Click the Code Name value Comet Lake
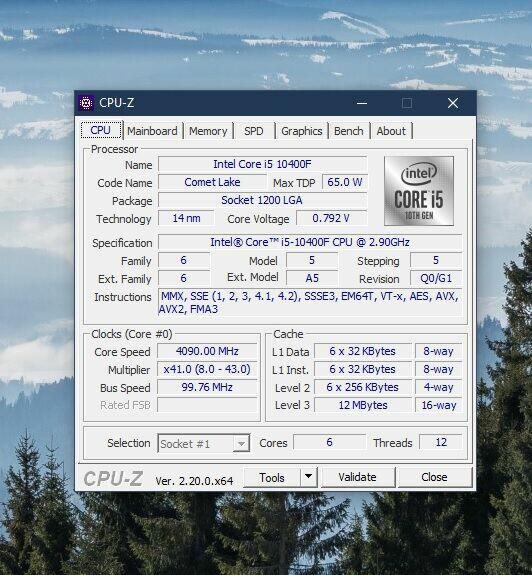Image resolution: width=532 pixels, height=575 pixels. click(212, 182)
